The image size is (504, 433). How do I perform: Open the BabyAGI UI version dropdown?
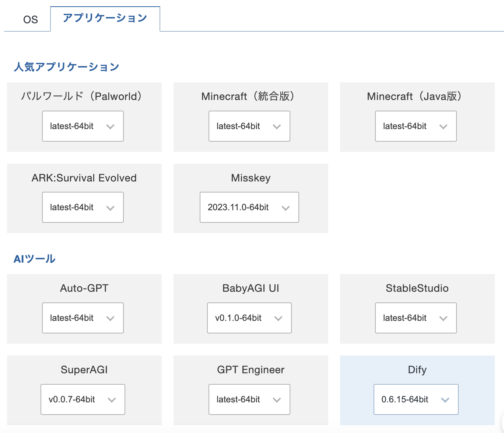pos(249,318)
